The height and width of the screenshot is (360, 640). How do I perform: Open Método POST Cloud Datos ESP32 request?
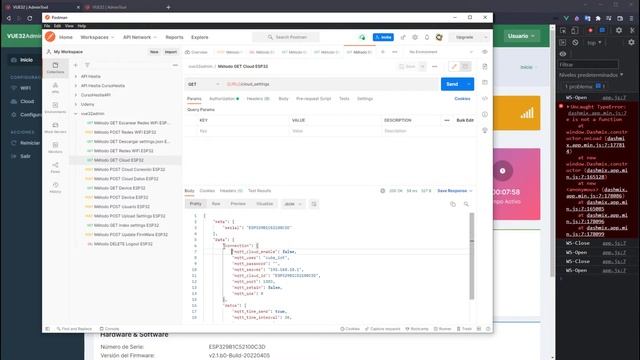point(126,179)
